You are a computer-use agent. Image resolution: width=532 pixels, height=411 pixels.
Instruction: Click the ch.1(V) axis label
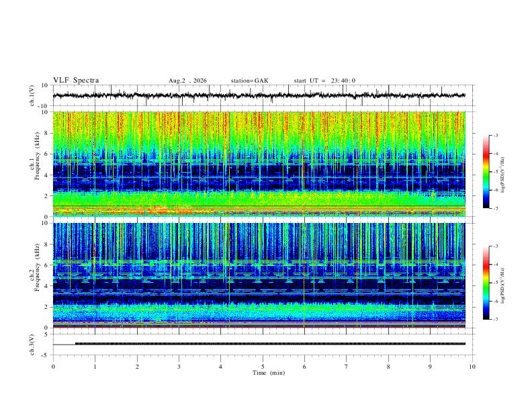click(x=32, y=95)
